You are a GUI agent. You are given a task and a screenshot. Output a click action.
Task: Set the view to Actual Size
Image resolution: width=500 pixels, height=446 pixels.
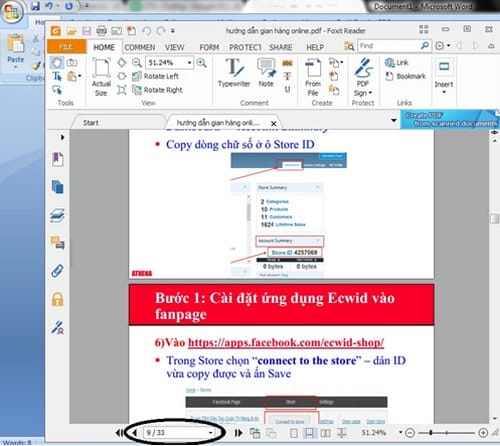101,77
